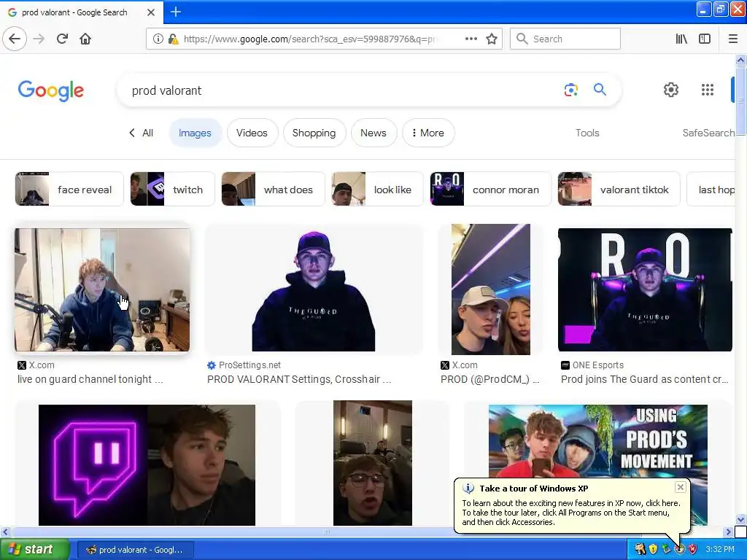Open the SafeSearch setting
The width and height of the screenshot is (747, 560).
pyautogui.click(x=708, y=133)
